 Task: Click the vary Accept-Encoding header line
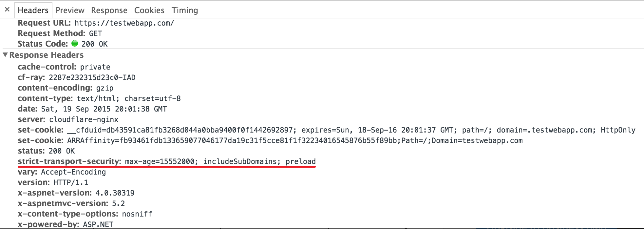(x=62, y=172)
